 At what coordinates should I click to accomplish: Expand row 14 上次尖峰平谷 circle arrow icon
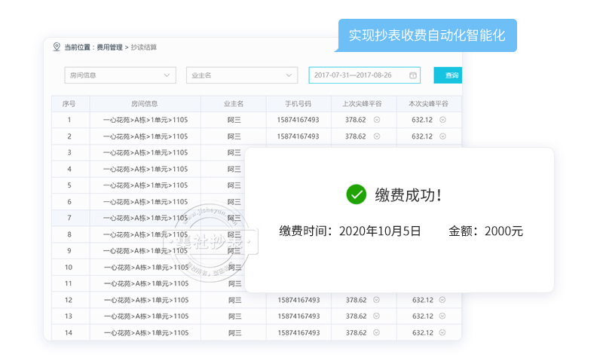[377, 332]
